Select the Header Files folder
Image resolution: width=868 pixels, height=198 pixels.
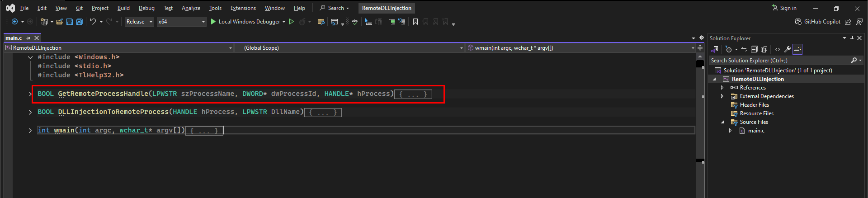[x=754, y=105]
